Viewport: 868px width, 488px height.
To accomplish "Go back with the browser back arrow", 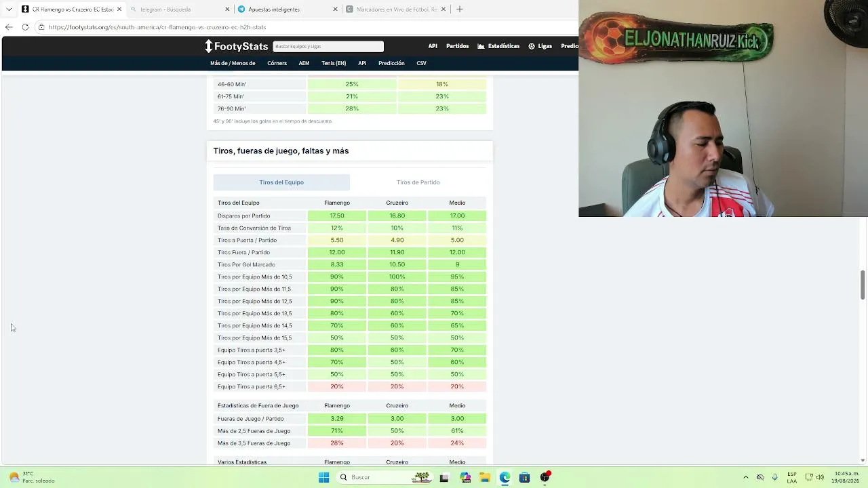I will [x=9, y=27].
